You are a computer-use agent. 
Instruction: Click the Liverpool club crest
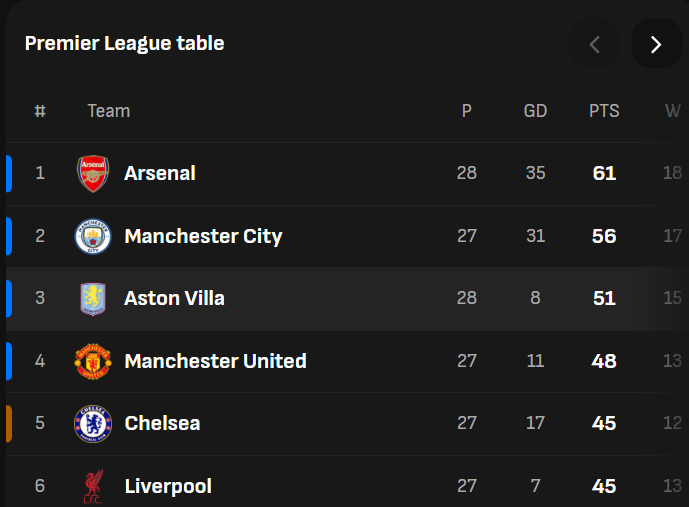(93, 487)
